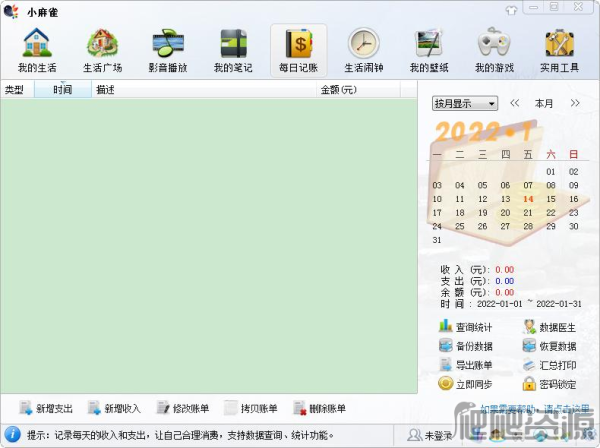Click the skin shirt icon in title bar
Viewport: 600px width, 448px height.
point(511,10)
